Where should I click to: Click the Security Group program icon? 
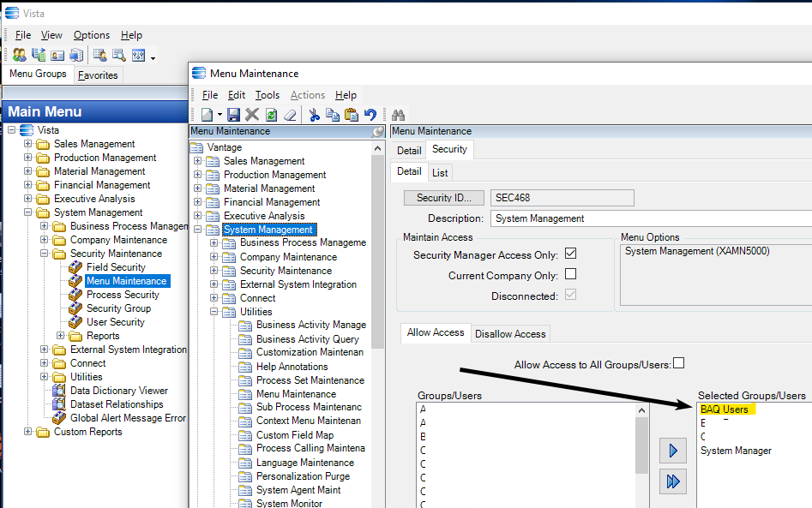click(x=75, y=308)
